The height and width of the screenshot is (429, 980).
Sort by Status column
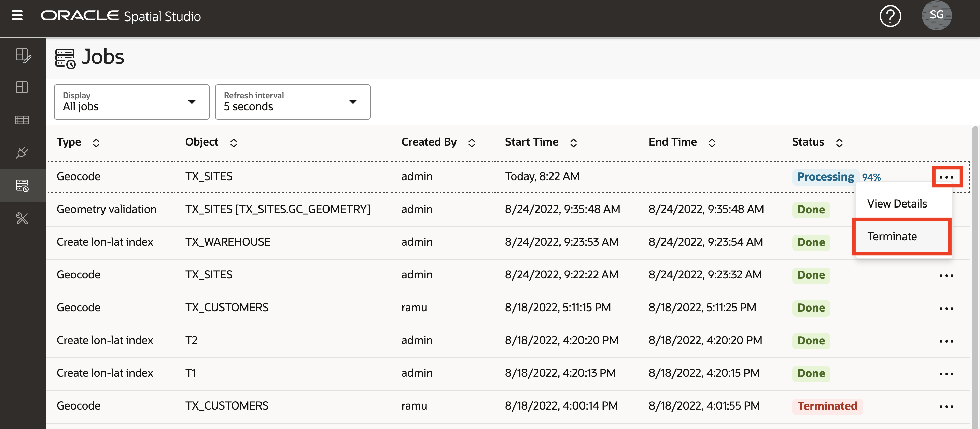(x=839, y=143)
